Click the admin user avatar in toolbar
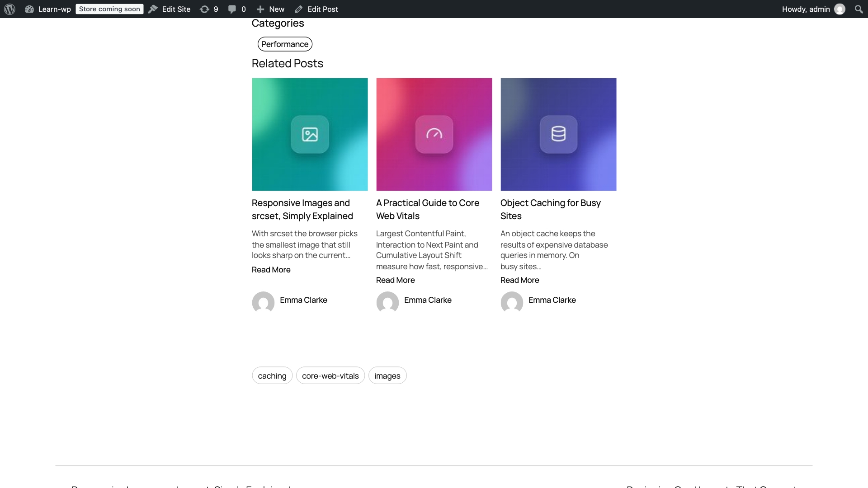Viewport: 868px width, 488px height. (x=840, y=9)
